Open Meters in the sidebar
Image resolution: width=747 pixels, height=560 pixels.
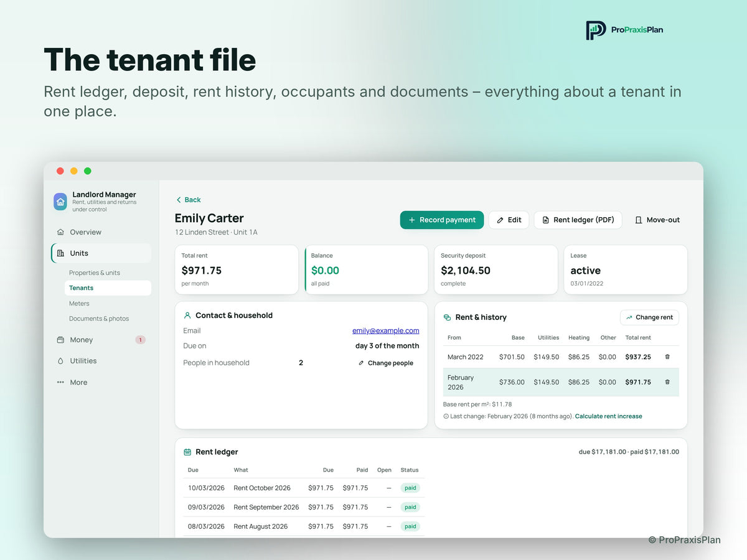[79, 304]
